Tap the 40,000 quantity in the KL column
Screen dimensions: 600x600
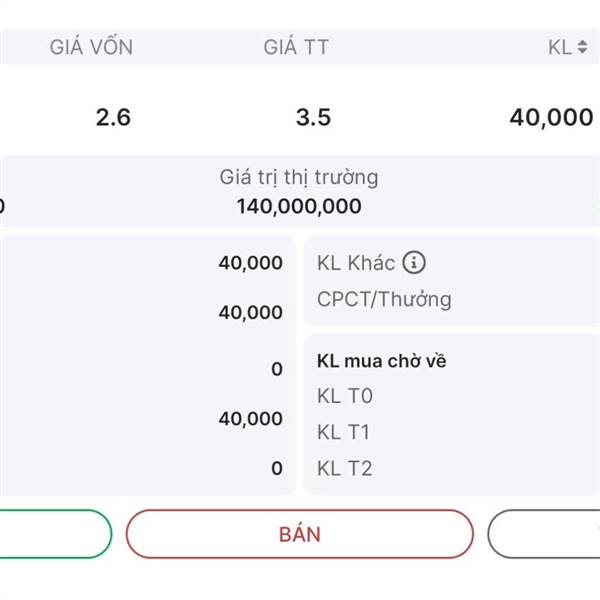pyautogui.click(x=551, y=117)
